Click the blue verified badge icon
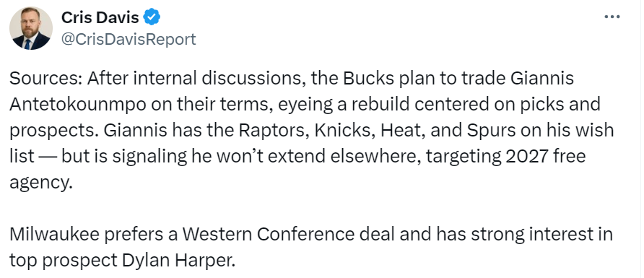The width and height of the screenshot is (644, 278). [152, 17]
